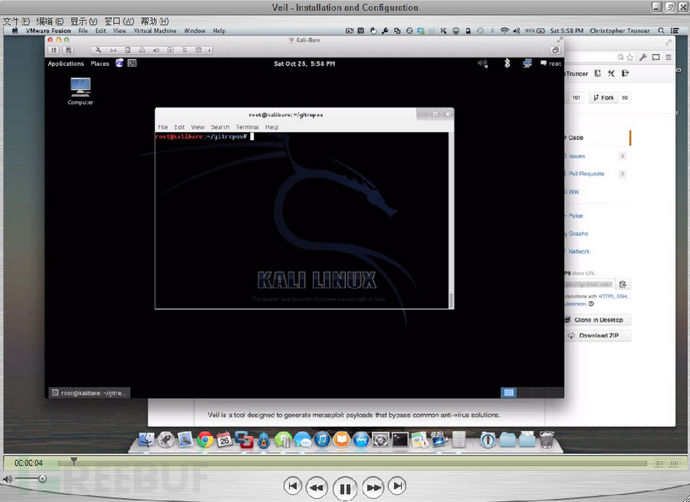
Task: Open the Pull Requests link on GitHub
Action: pyautogui.click(x=586, y=174)
